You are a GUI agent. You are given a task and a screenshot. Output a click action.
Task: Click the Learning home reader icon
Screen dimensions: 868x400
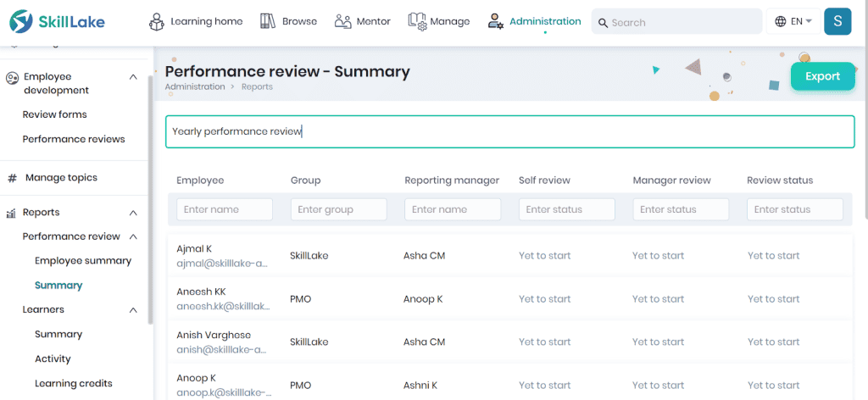157,21
